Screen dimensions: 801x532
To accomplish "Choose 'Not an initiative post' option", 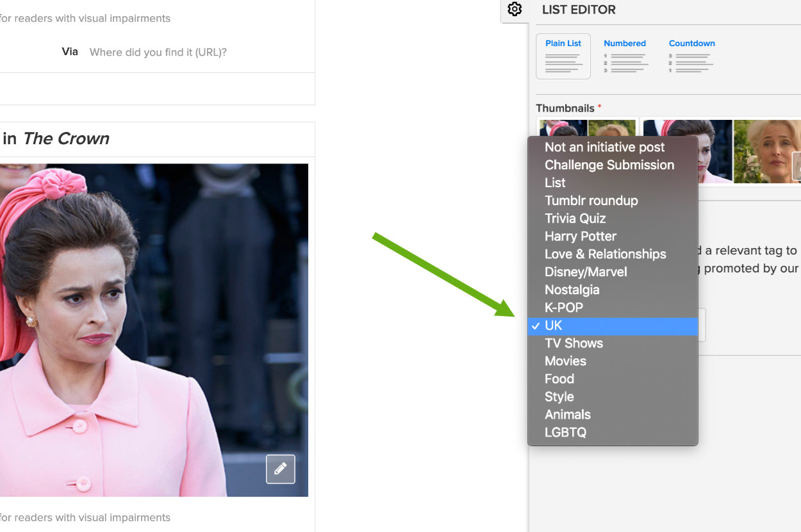I will point(613,147).
